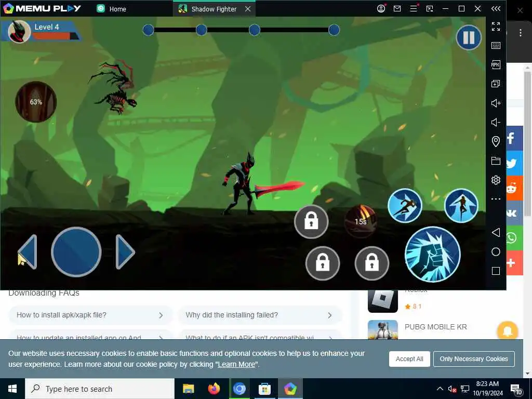The width and height of the screenshot is (532, 399).
Task: Share page via Twitter button
Action: tap(514, 163)
